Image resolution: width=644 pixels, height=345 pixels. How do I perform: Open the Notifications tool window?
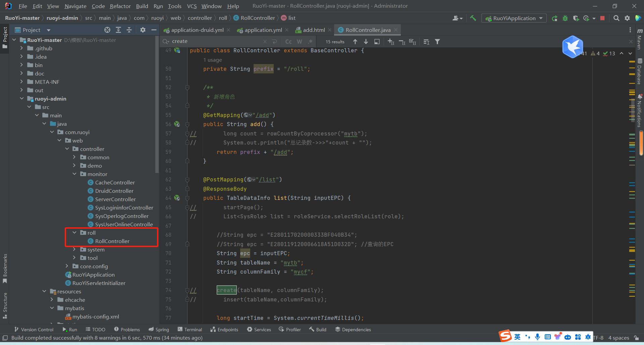(640, 111)
